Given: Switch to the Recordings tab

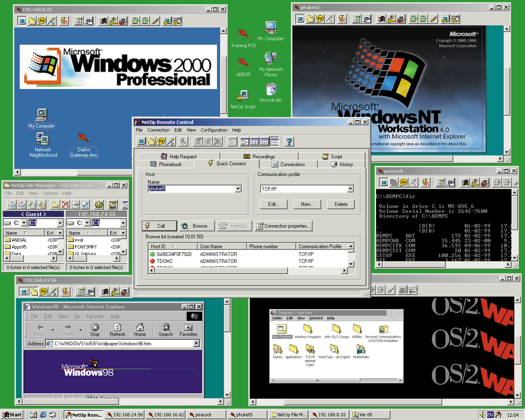Looking at the screenshot, I should 259,156.
